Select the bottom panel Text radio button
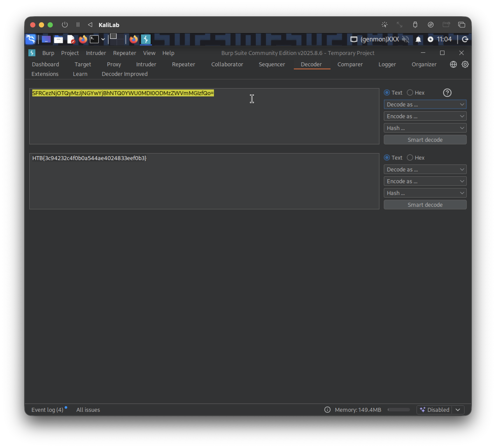Screen dimensions: 496x448 click(387, 157)
